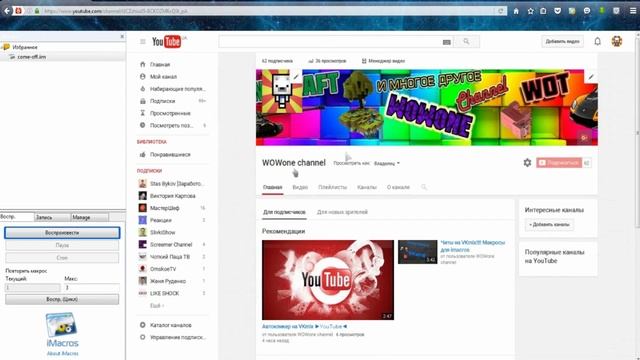Select iMacros Воспр. tab
Screen dimensions: 640x360
[x=17, y=217]
